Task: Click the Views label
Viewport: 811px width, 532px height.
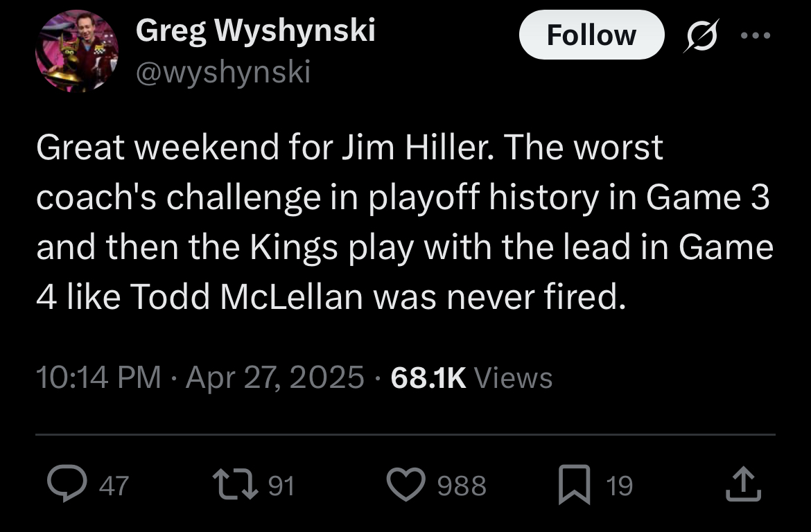Action: click(513, 378)
